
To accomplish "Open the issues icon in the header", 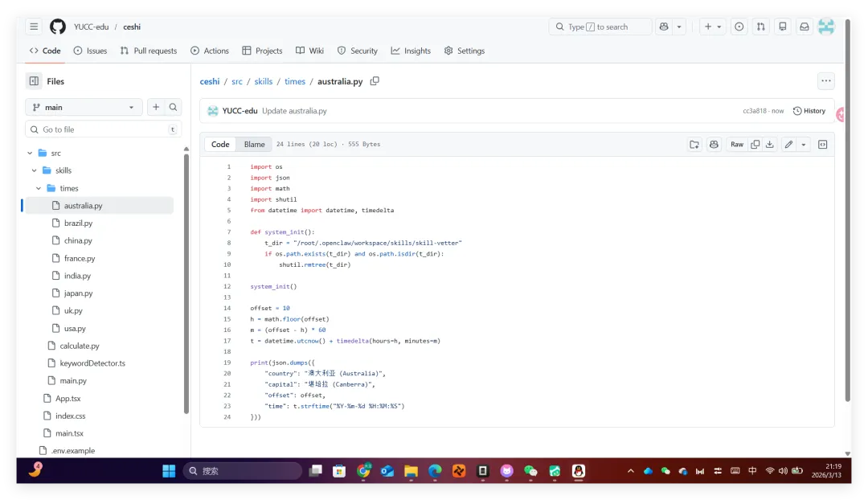I will [739, 27].
